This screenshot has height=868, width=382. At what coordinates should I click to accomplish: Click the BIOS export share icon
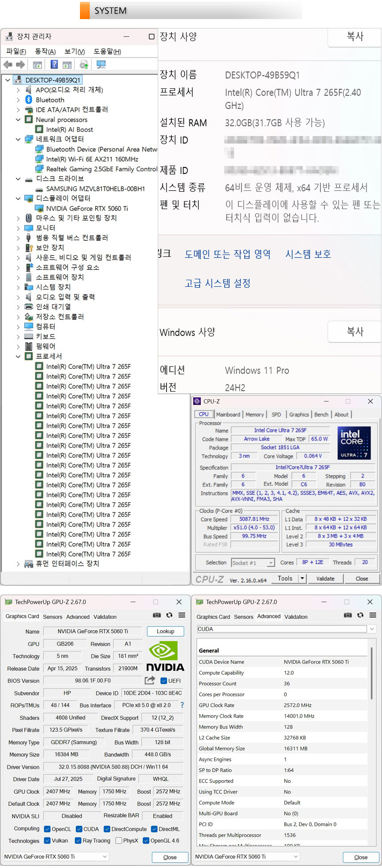coord(150,680)
